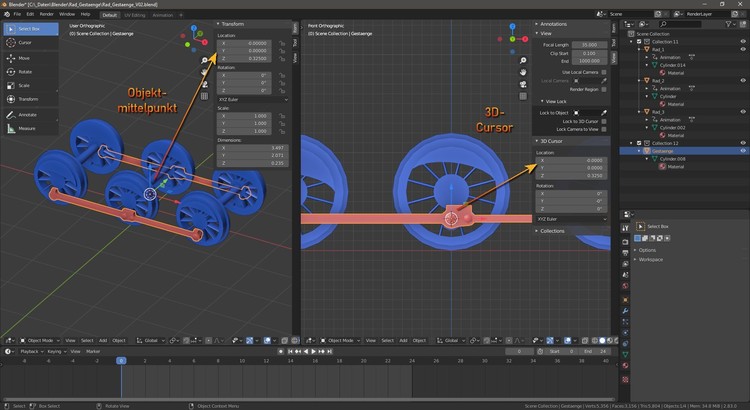The height and width of the screenshot is (410, 750).
Task: Expand the Collections panel in the sidebar
Action: tap(552, 231)
